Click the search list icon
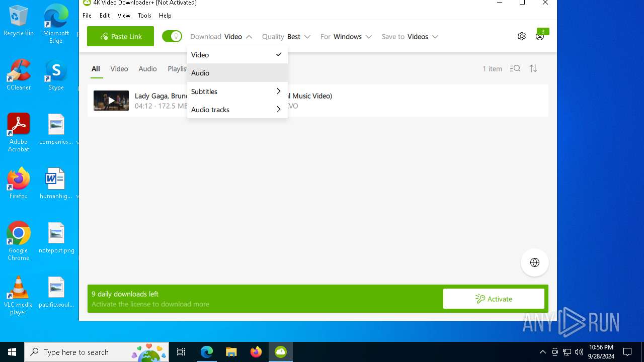This screenshot has width=644, height=362. 515,68
